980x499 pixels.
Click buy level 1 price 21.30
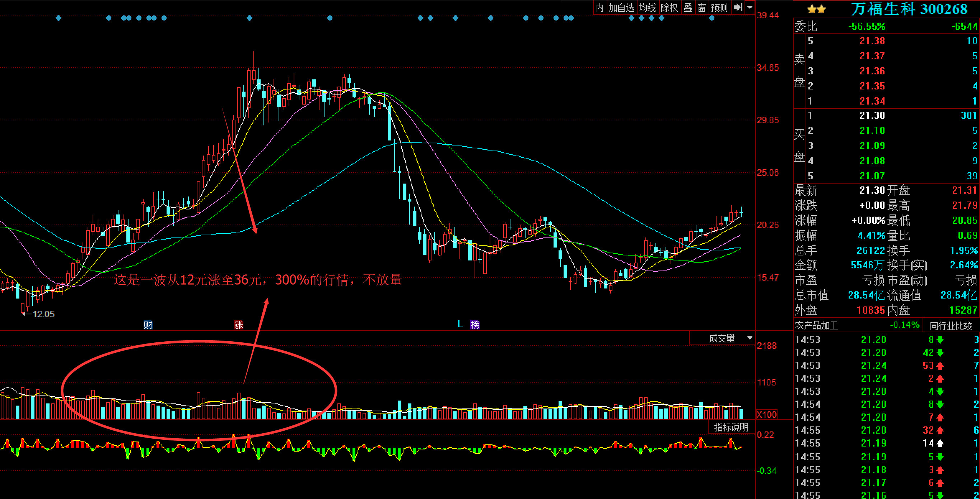872,115
